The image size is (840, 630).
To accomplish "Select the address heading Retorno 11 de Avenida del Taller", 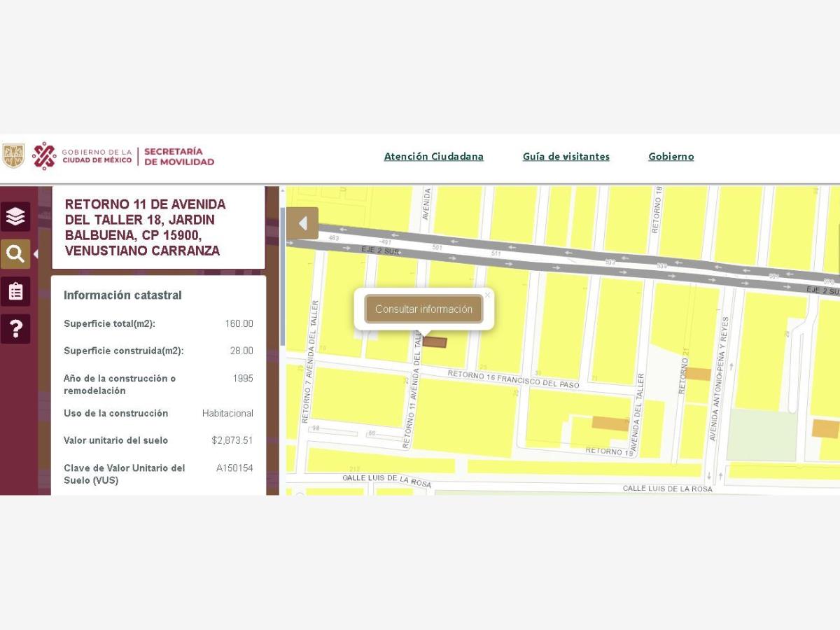I will pyautogui.click(x=145, y=227).
